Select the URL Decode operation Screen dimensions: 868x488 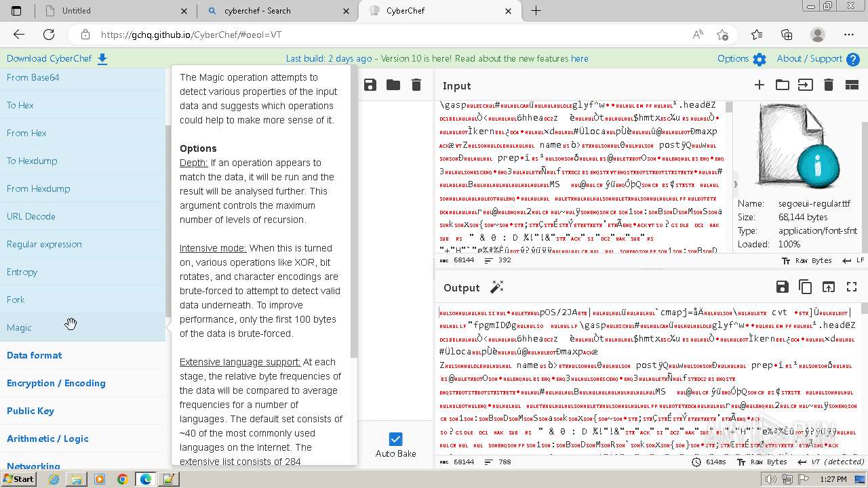83,216
